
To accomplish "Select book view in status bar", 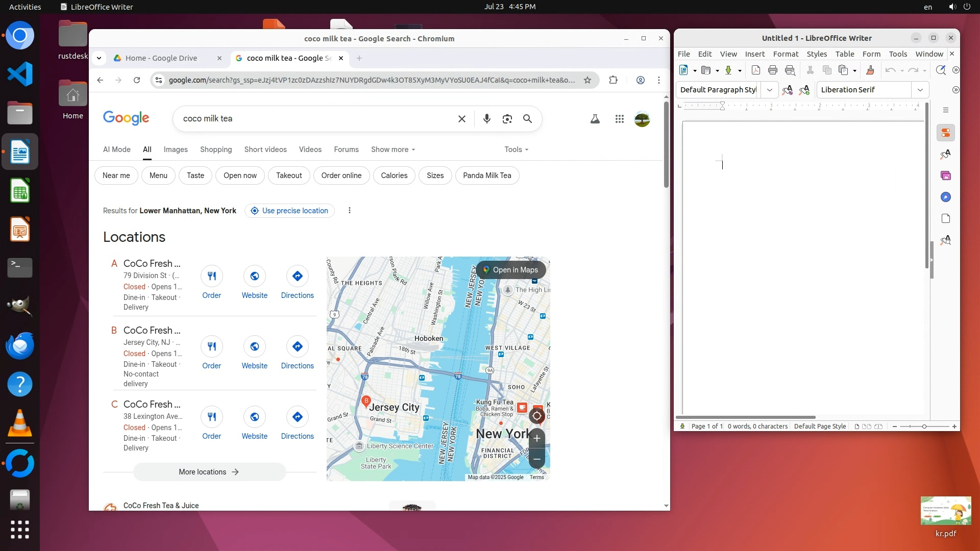I will (878, 427).
